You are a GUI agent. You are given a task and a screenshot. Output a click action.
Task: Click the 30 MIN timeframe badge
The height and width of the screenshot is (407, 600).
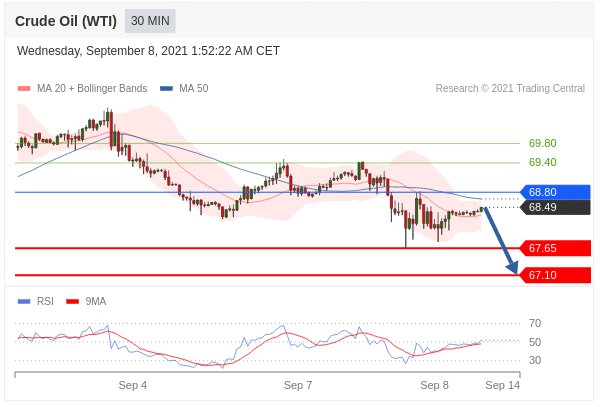pyautogui.click(x=150, y=21)
